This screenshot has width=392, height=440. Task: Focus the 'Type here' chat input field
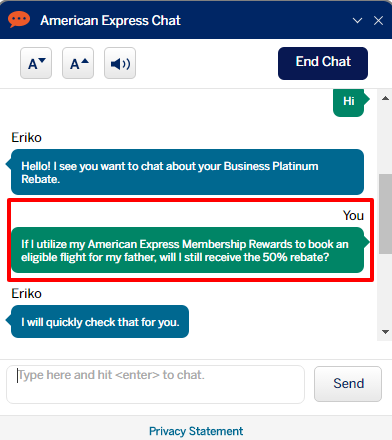point(155,384)
